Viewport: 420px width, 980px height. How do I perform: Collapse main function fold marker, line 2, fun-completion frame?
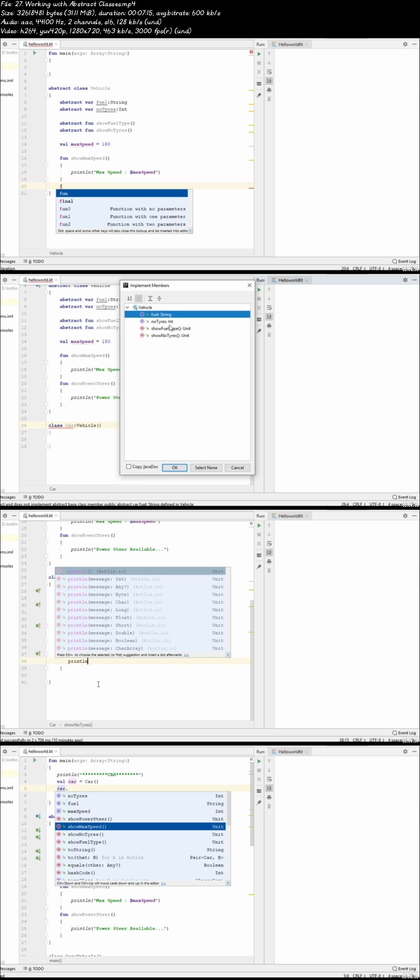pos(46,60)
